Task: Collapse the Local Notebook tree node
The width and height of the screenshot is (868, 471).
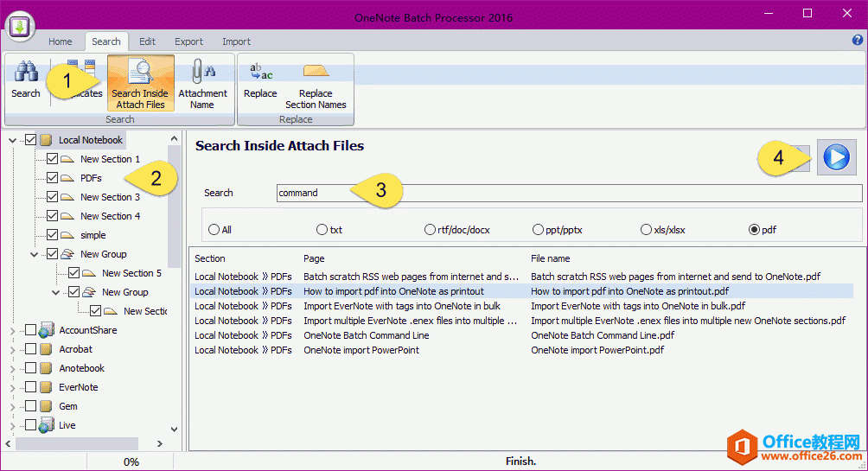Action: pyautogui.click(x=13, y=141)
